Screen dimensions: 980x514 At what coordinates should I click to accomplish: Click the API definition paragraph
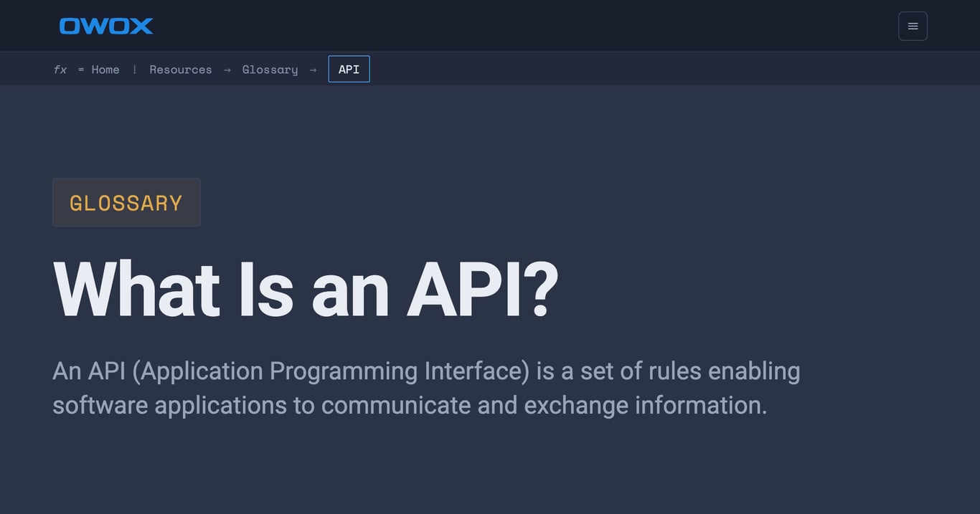coord(426,388)
